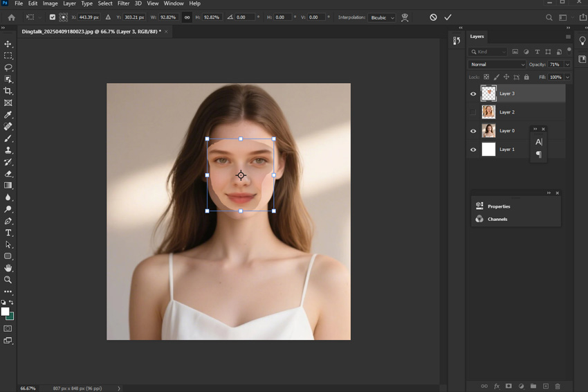Toggle lock transparent pixels

coord(486,77)
